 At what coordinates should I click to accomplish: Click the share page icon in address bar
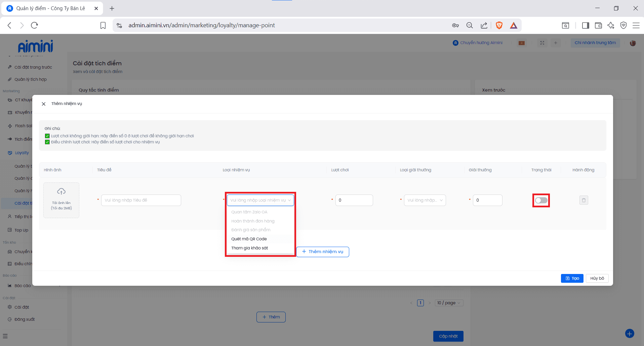click(x=484, y=25)
